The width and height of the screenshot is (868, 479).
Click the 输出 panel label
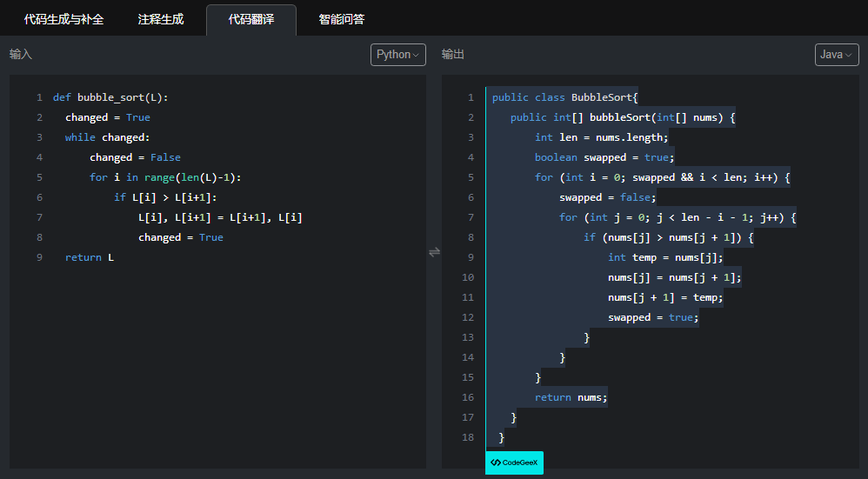(453, 55)
